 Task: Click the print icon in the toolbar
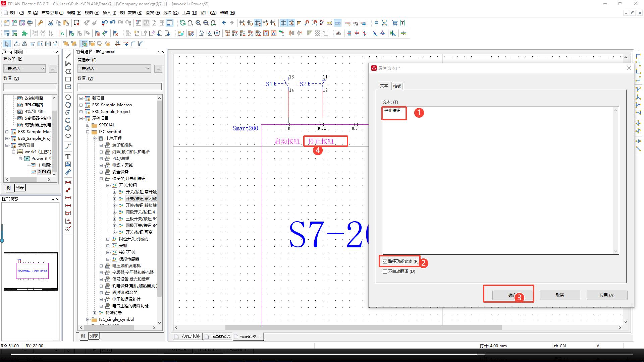tap(30, 23)
